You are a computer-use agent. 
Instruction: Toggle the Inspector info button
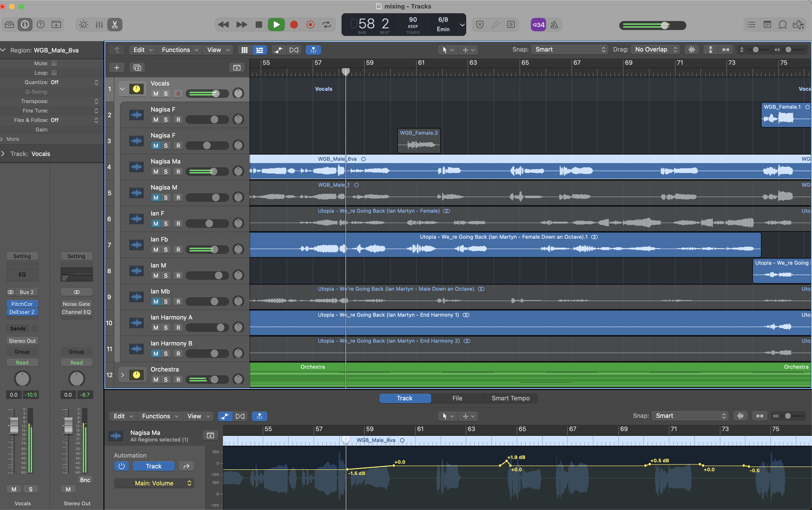pyautogui.click(x=25, y=25)
